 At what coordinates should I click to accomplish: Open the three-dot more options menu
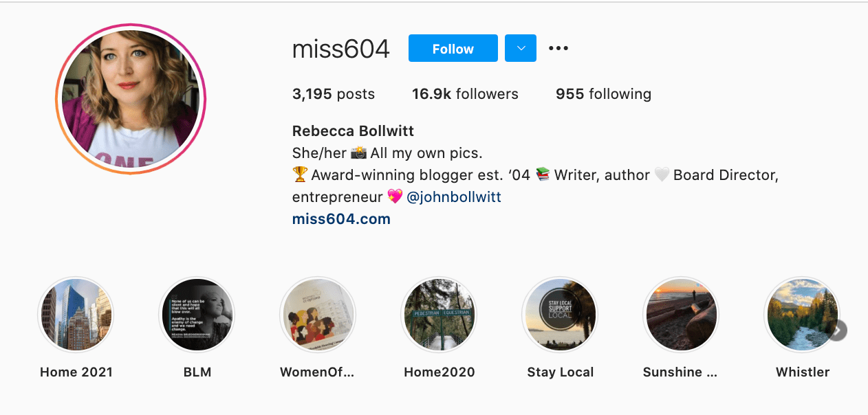point(558,48)
